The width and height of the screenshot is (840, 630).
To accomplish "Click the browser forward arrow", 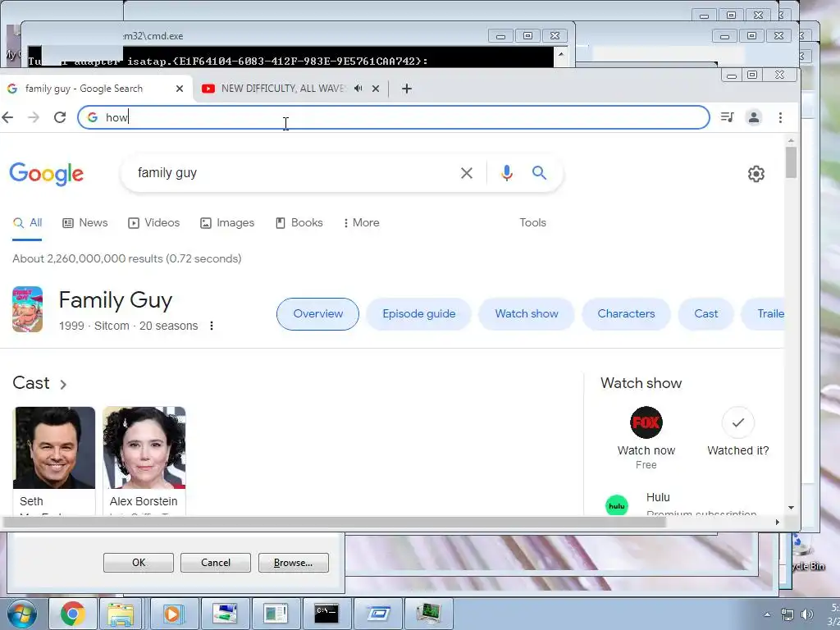I will [33, 116].
